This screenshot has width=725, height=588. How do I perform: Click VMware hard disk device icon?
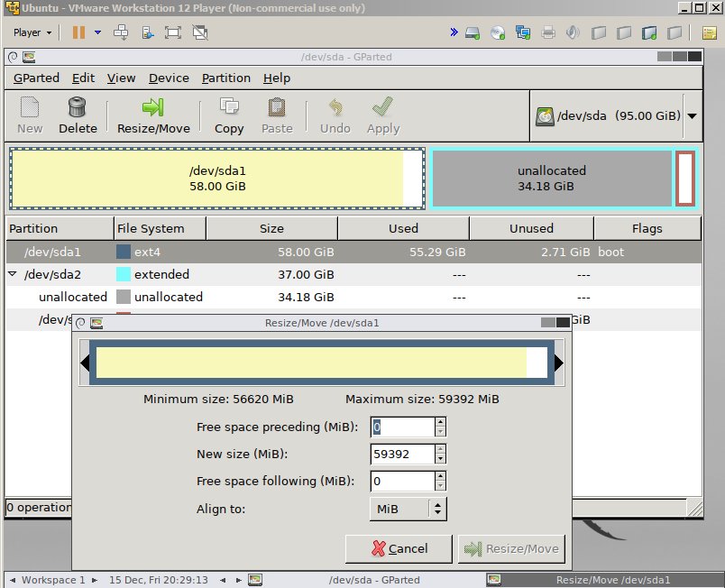click(473, 32)
